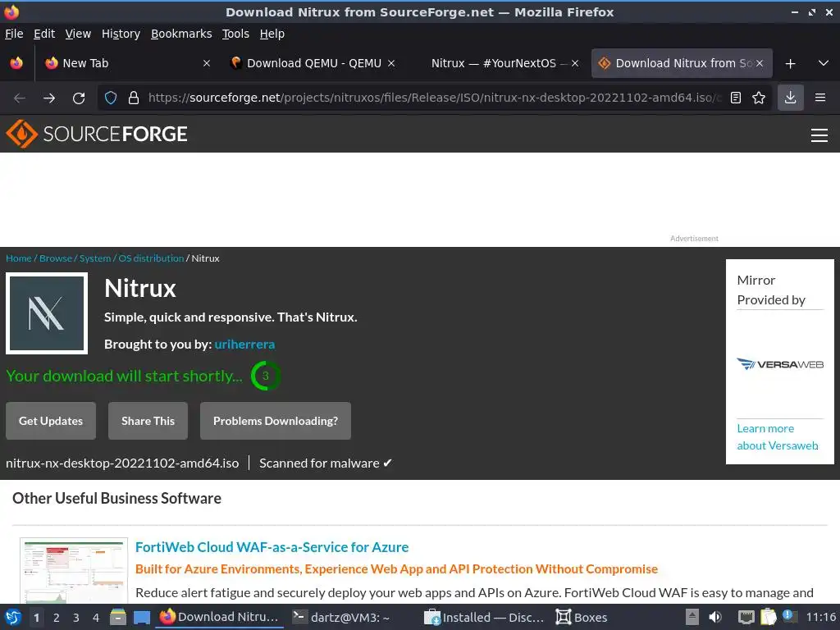Open uriherrera profile link
Screen dimensions: 840x630
[244, 345]
